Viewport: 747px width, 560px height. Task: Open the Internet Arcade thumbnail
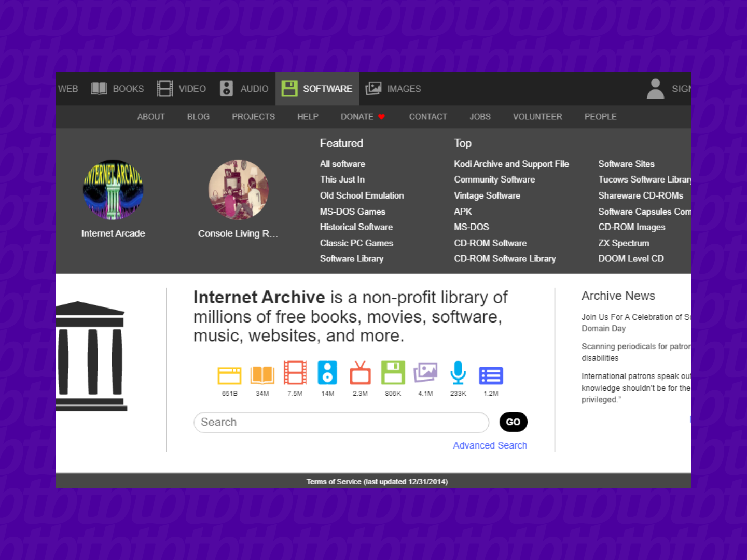click(x=113, y=190)
